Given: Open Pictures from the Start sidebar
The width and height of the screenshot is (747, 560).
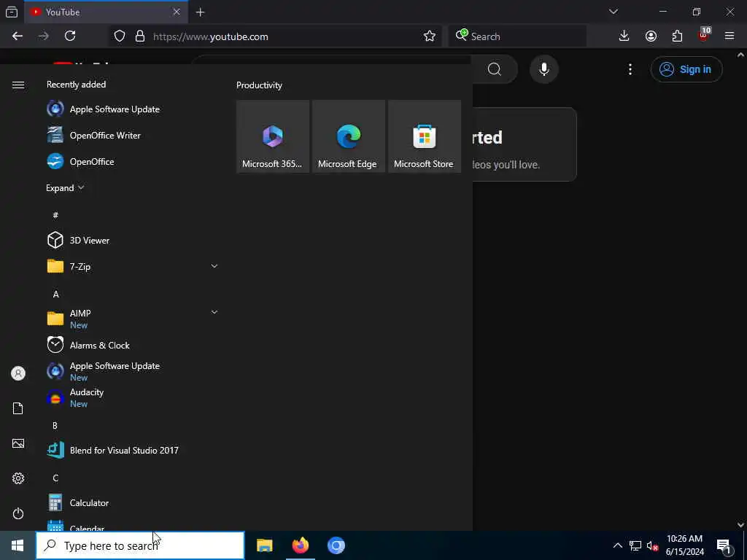Looking at the screenshot, I should 18,443.
